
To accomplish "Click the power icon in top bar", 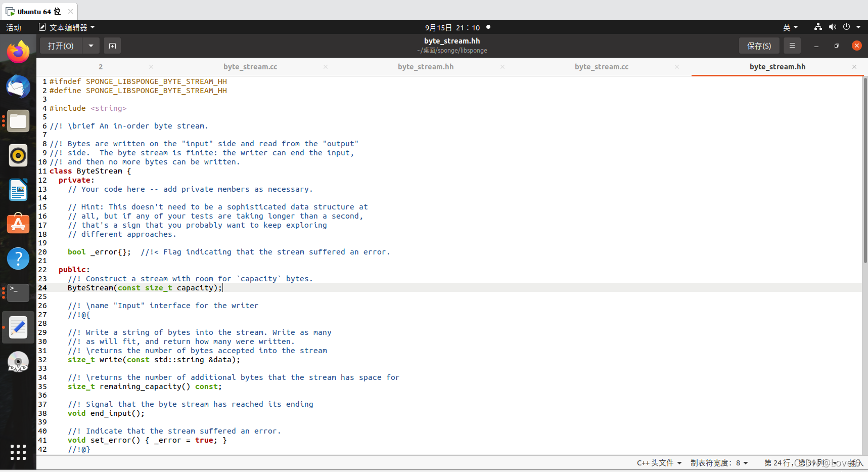I will [846, 27].
